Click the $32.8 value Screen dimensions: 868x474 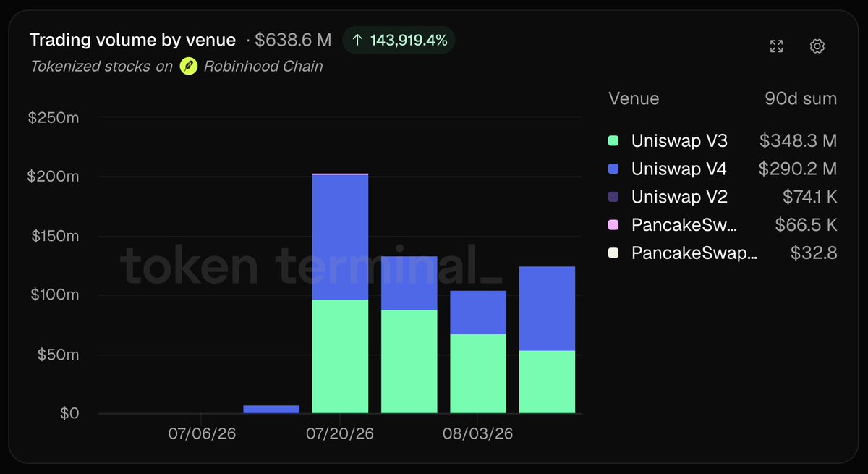tap(814, 253)
